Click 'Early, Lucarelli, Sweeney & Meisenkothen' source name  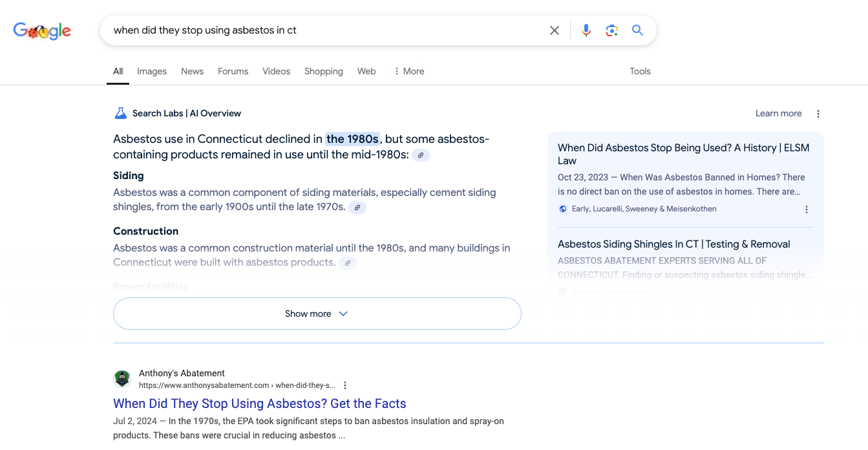644,209
